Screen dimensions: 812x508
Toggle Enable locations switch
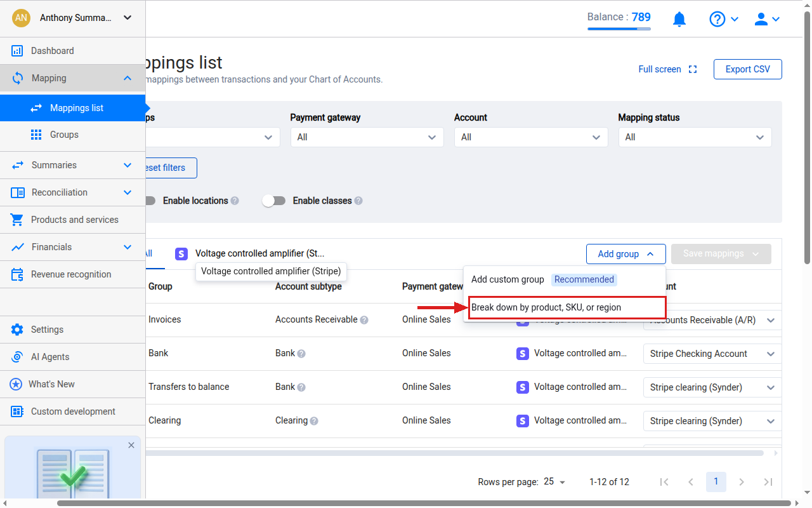(150, 201)
